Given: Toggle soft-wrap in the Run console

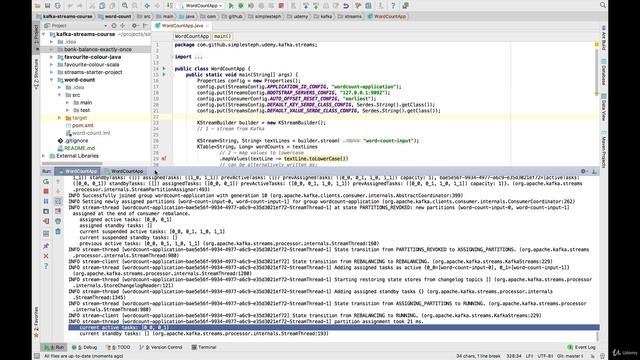Looking at the screenshot, I should [x=58, y=201].
